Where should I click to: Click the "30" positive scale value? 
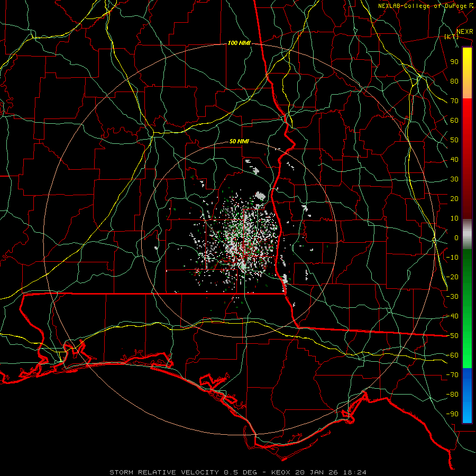(x=454, y=179)
